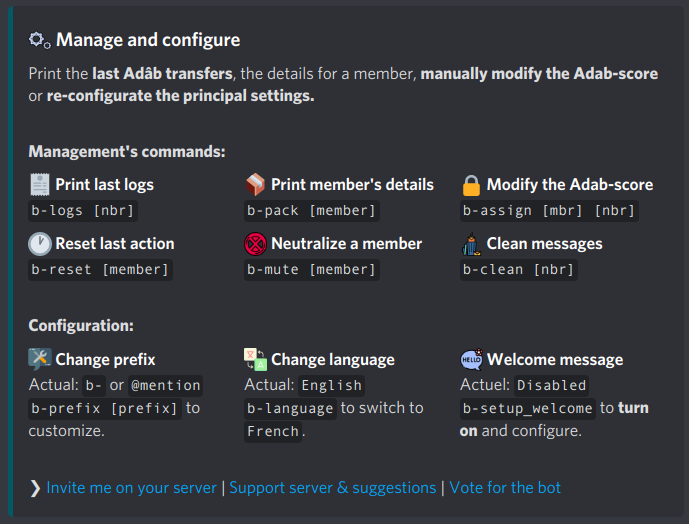689x524 pixels.
Task: Click the b-pack [member] command code
Action: pos(312,210)
